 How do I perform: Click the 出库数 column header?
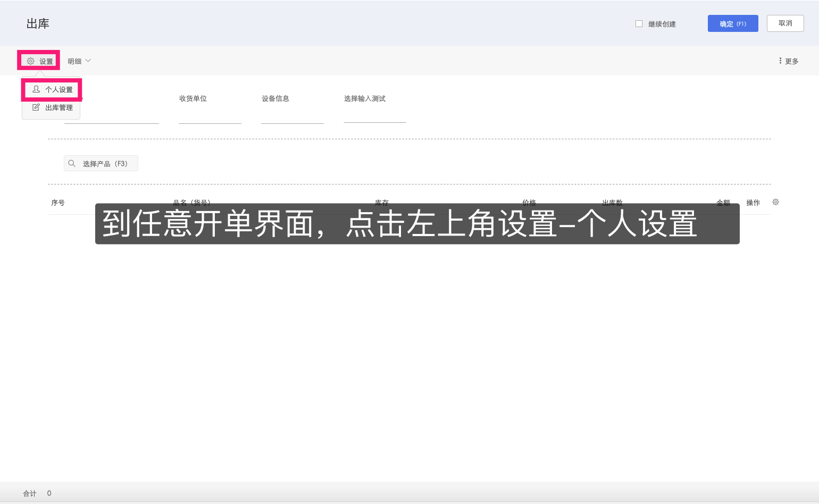click(612, 203)
